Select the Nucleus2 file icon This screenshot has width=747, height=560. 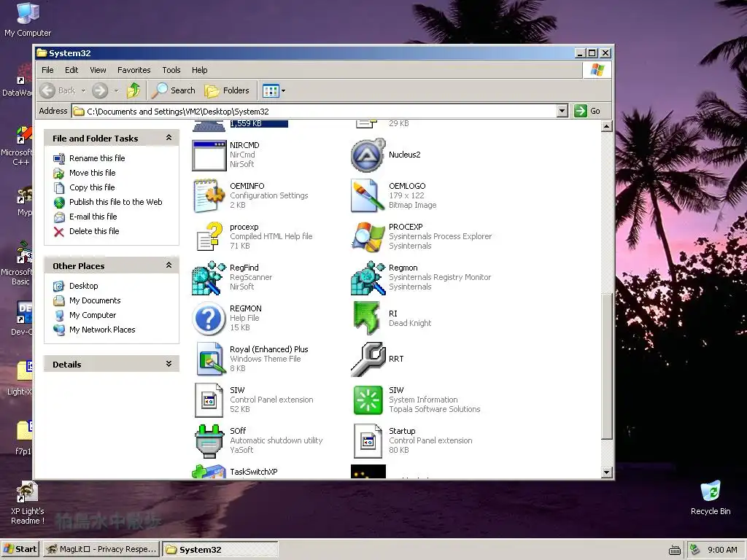point(368,155)
